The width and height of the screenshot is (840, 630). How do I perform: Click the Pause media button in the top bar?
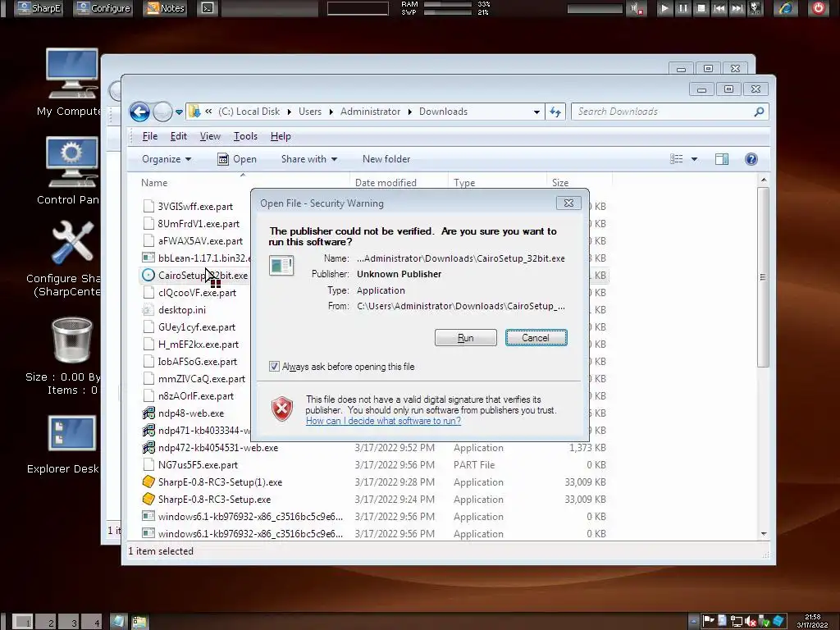tap(683, 8)
